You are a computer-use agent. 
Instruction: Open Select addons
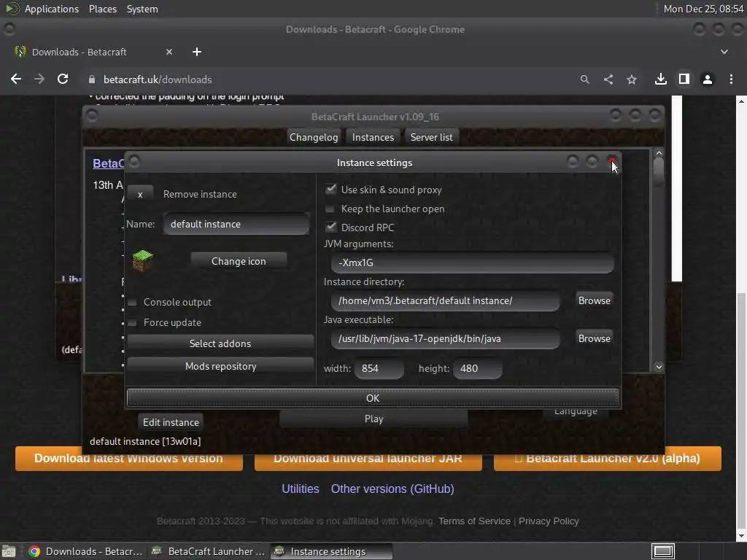click(220, 343)
